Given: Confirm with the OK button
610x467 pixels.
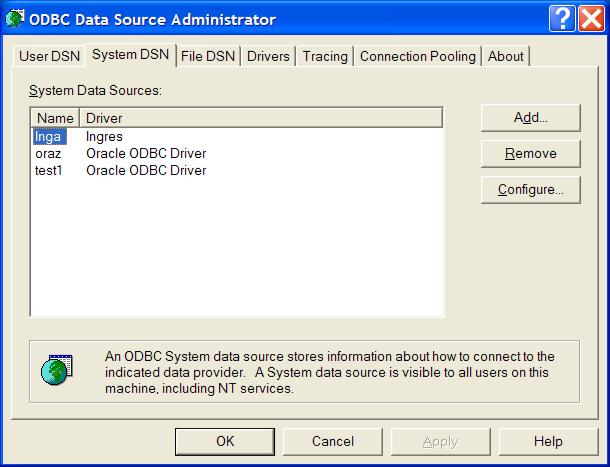Looking at the screenshot, I should 225,441.
